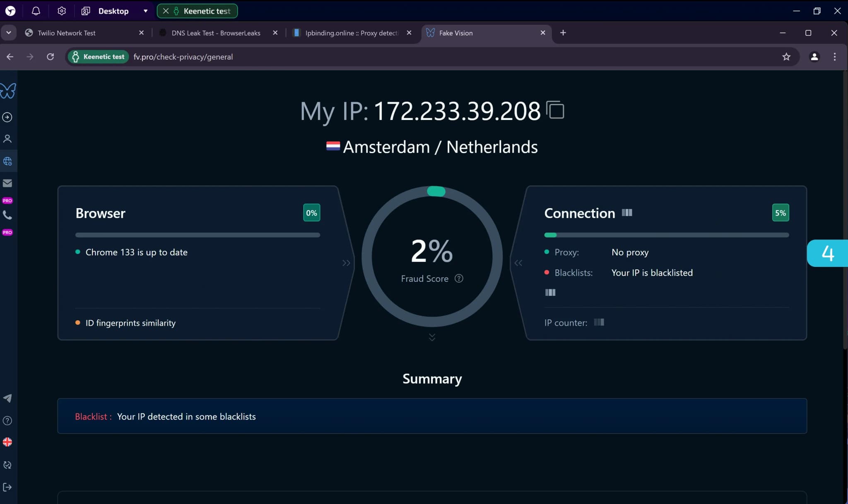Click the Telegram paper plane sidebar icon
The image size is (848, 504).
point(7,398)
